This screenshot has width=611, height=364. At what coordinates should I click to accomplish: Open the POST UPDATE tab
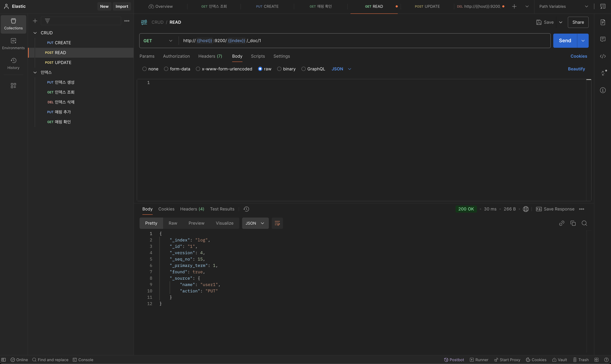click(427, 6)
